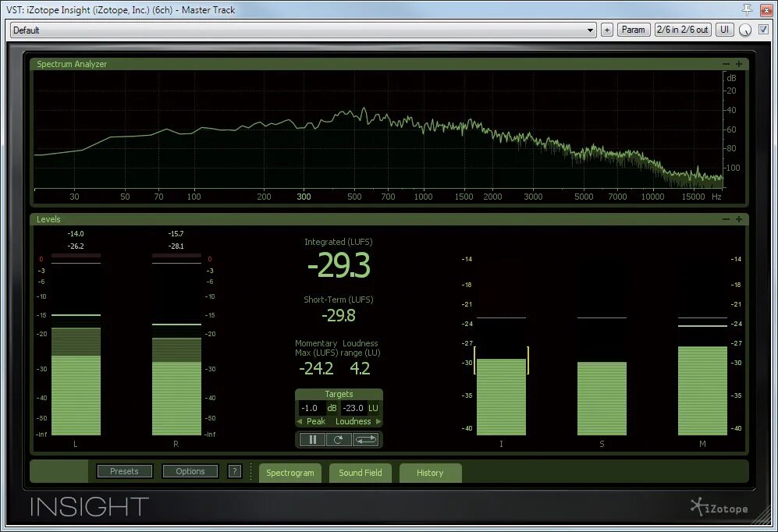Screen dimensions: 778x532
Task: Click the right channel peak value -15.7
Action: [x=176, y=233]
